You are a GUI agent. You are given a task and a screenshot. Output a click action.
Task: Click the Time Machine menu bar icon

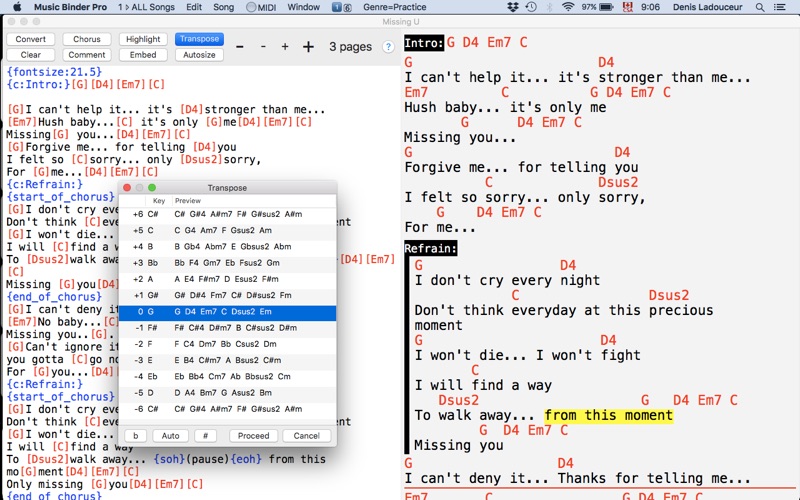(531, 7)
